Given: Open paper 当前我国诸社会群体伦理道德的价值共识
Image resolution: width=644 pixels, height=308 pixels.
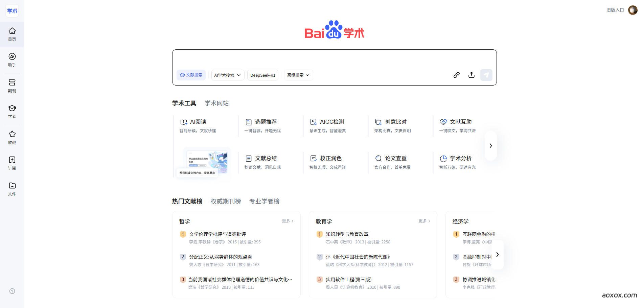Looking at the screenshot, I should point(240,279).
